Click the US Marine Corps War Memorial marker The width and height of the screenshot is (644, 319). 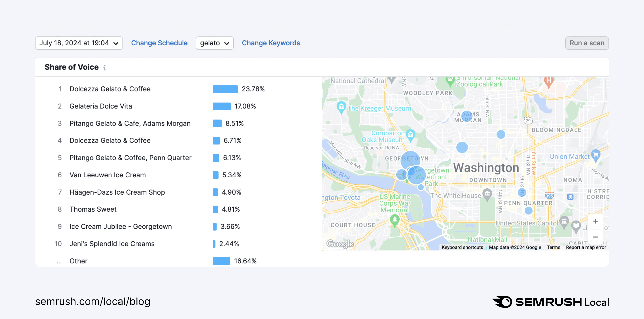point(394,221)
